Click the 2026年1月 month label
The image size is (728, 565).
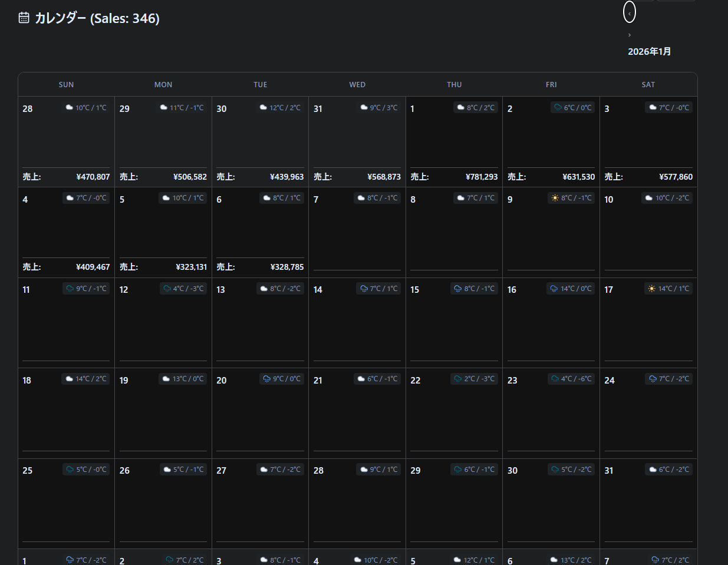[649, 51]
